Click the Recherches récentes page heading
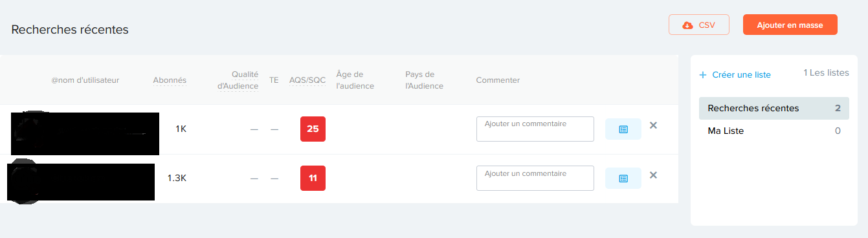 click(70, 30)
